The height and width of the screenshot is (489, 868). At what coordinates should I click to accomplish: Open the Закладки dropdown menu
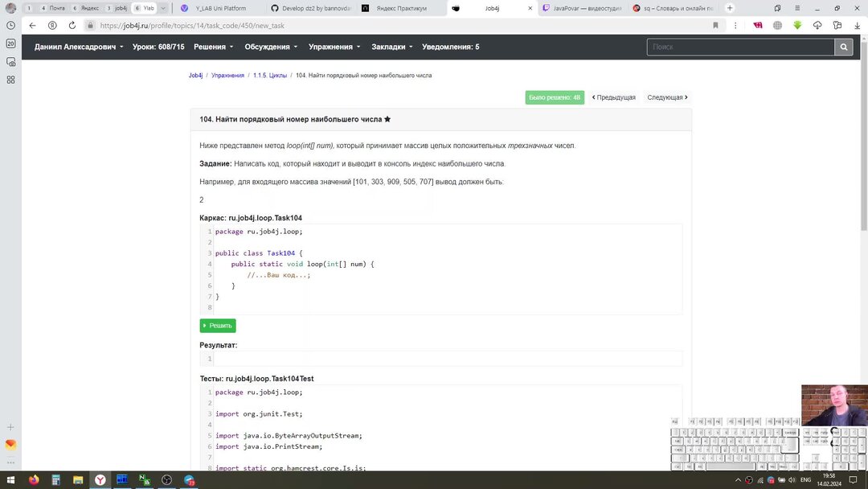(x=392, y=47)
